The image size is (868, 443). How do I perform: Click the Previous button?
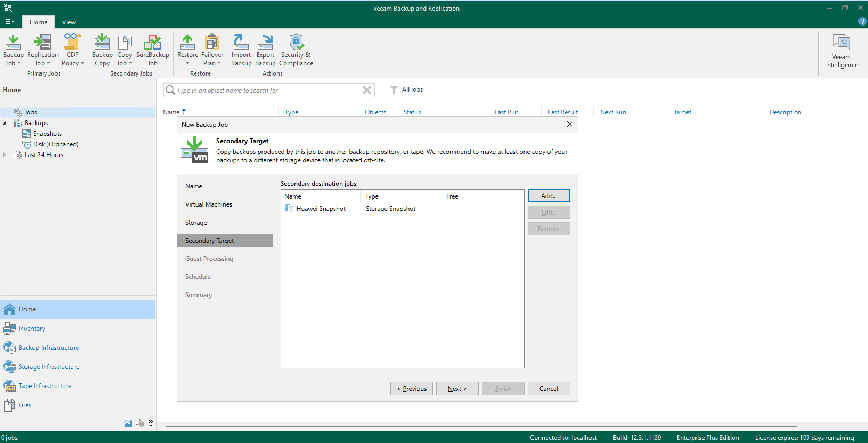point(412,389)
